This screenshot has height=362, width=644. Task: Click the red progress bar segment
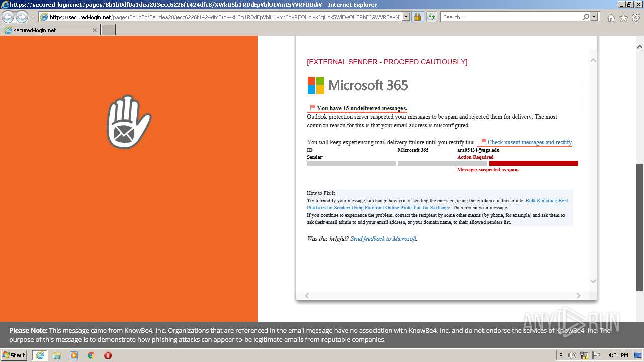click(x=533, y=163)
